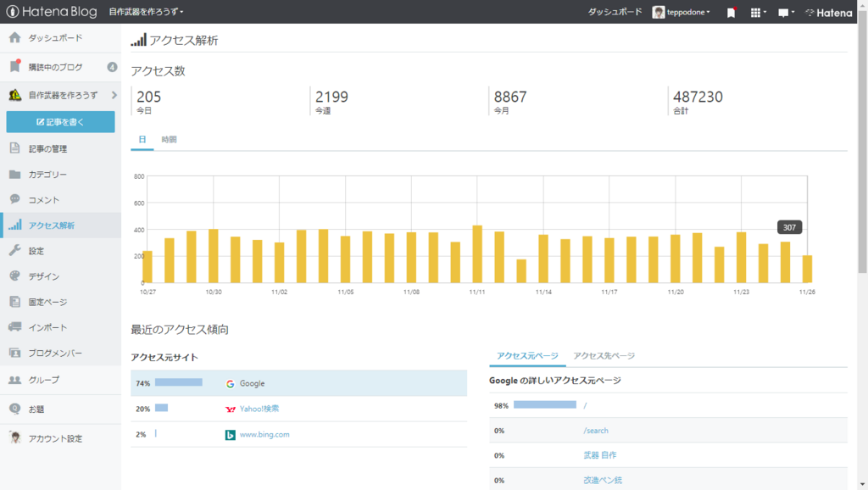Click the ブログメンバー member icon

click(15, 353)
